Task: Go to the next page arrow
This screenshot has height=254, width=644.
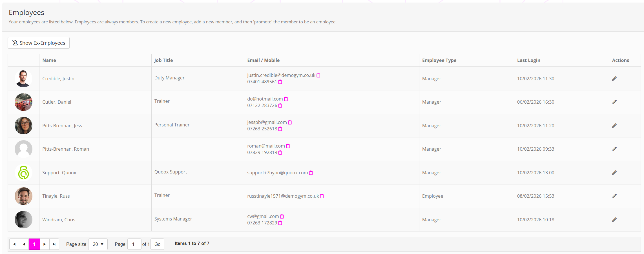Action: (x=45, y=244)
